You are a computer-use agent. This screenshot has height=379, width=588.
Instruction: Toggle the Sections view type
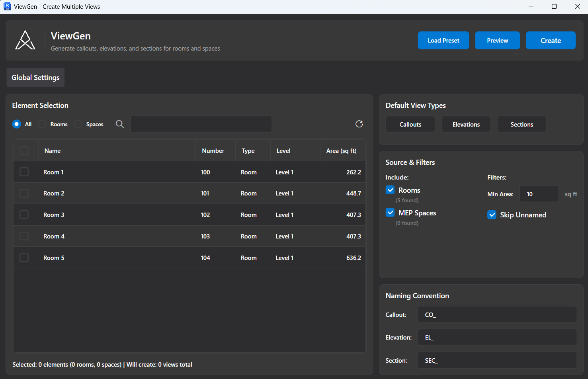pyautogui.click(x=522, y=125)
